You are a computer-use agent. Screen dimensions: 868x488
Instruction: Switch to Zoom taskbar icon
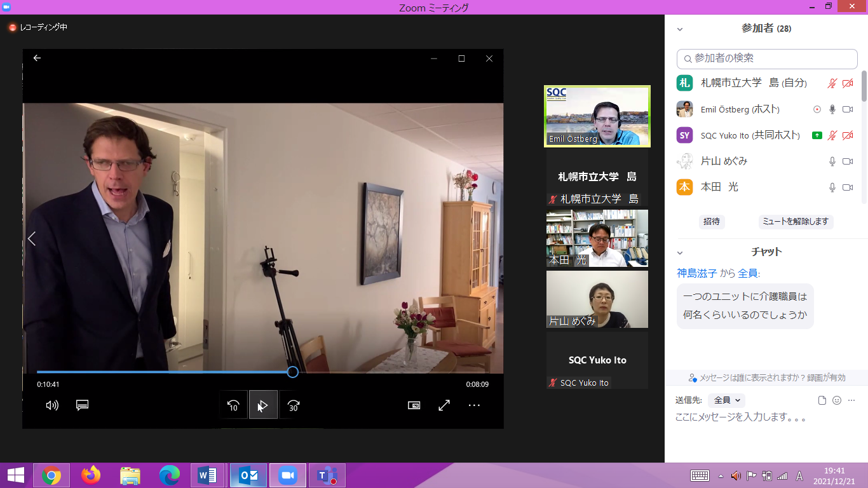click(287, 475)
